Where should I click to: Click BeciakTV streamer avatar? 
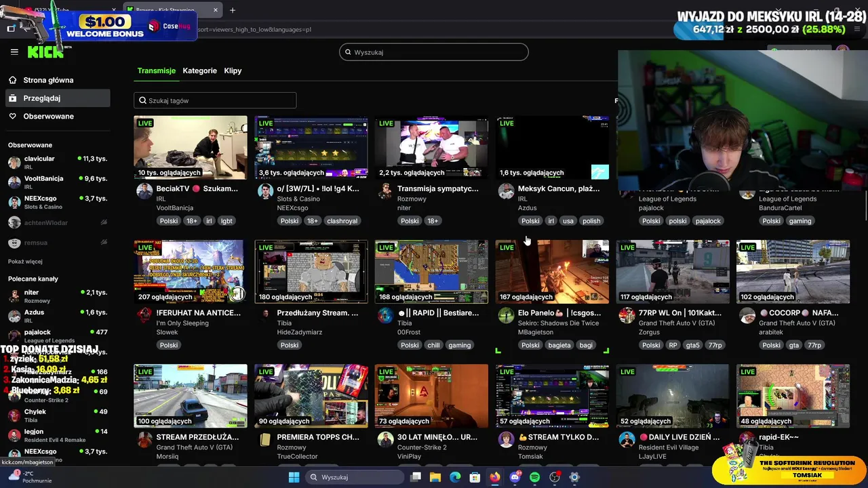(144, 191)
